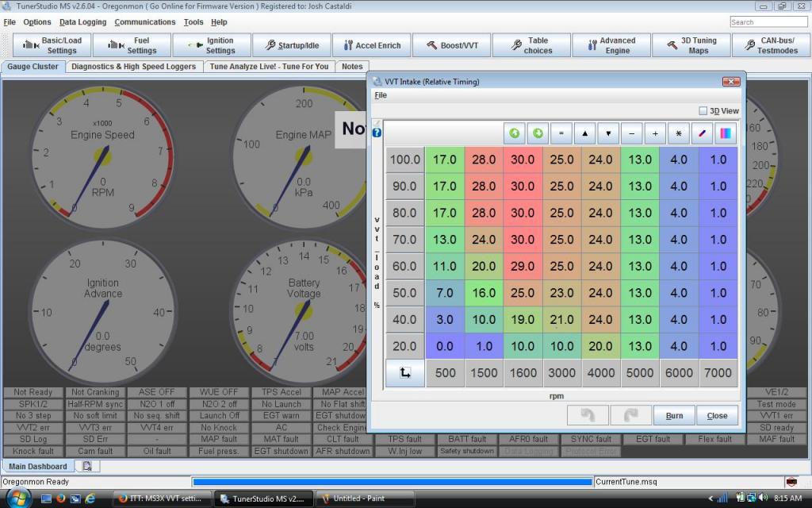This screenshot has width=812, height=508.
Task: Open the Boost/VVT settings dropdown
Action: click(450, 45)
